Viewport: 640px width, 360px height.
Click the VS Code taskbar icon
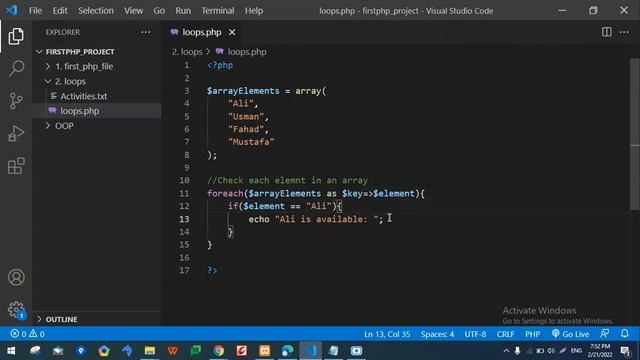click(310, 351)
